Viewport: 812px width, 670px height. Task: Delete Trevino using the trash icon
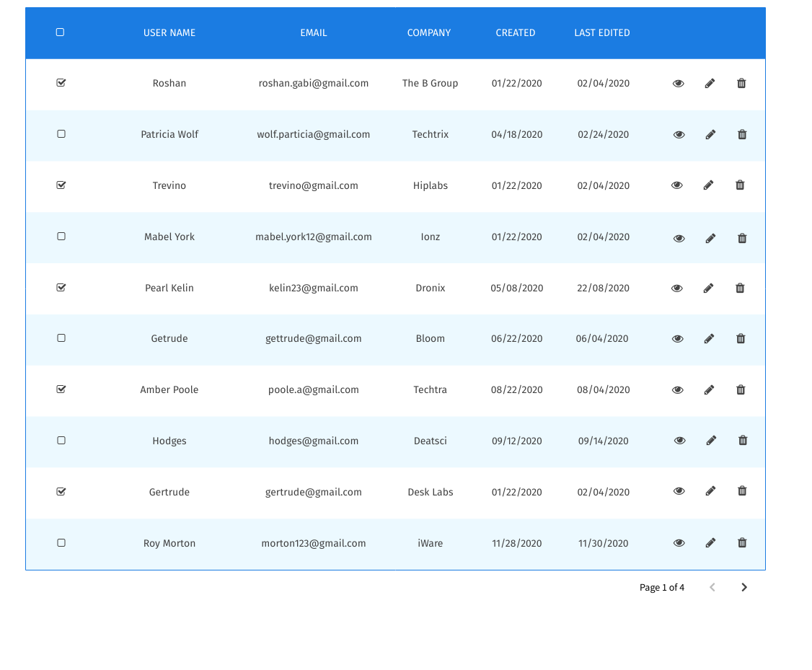740,185
